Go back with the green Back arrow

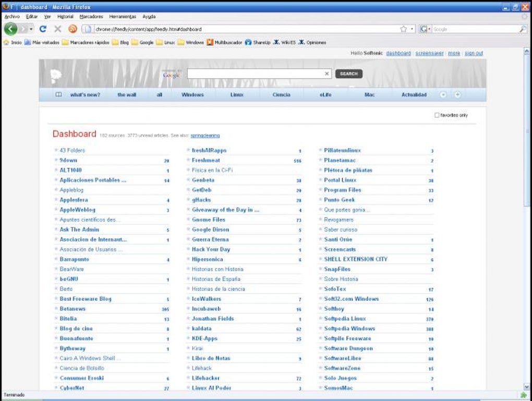point(10,29)
